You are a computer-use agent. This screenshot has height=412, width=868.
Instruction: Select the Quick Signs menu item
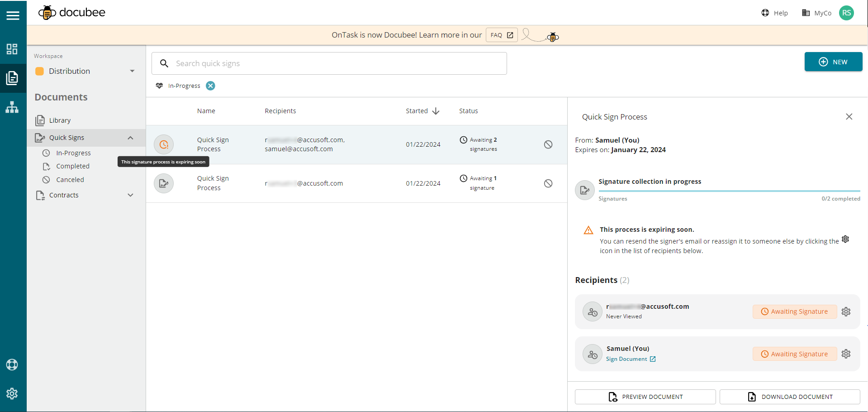click(x=66, y=138)
